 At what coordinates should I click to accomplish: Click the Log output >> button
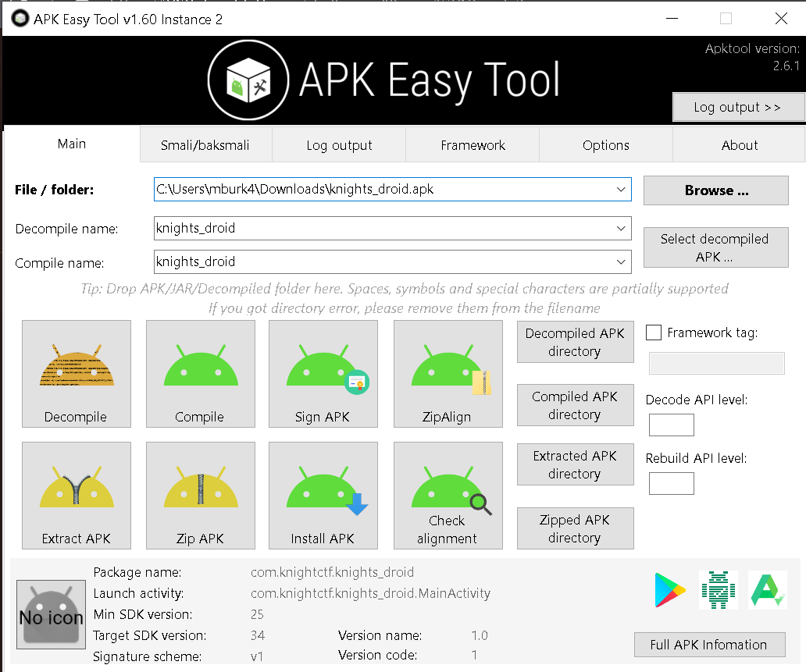737,107
